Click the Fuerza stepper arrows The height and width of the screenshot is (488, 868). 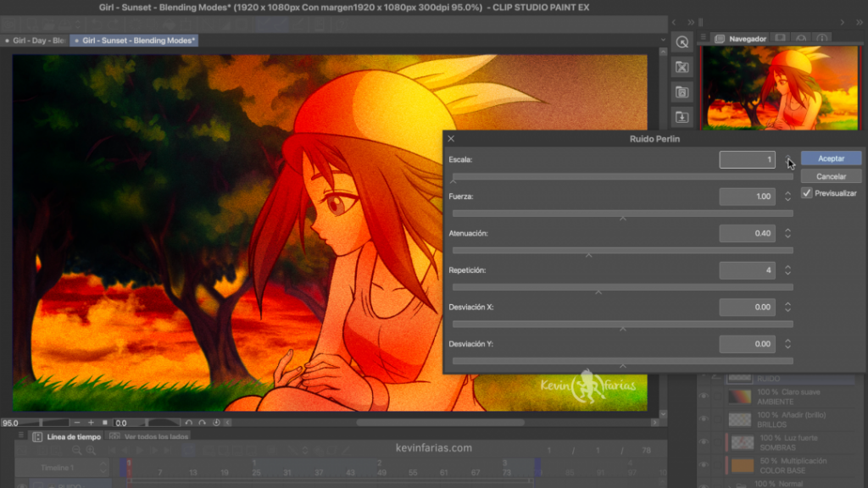787,197
